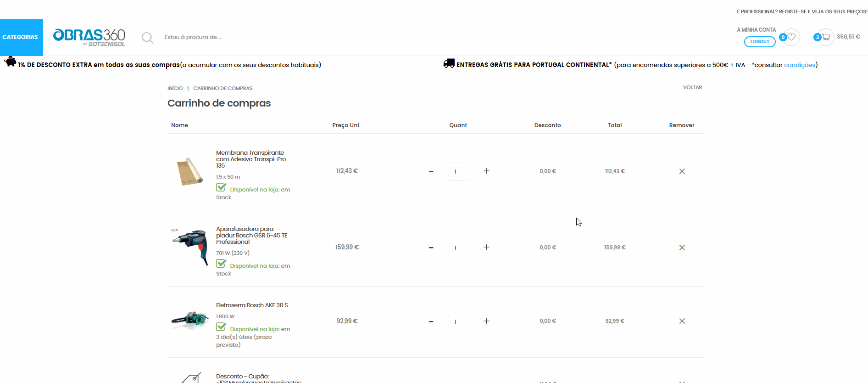Screen dimensions: 868x383
Task: Edit quantity field for Aparafusadora Bosch
Action: [459, 248]
